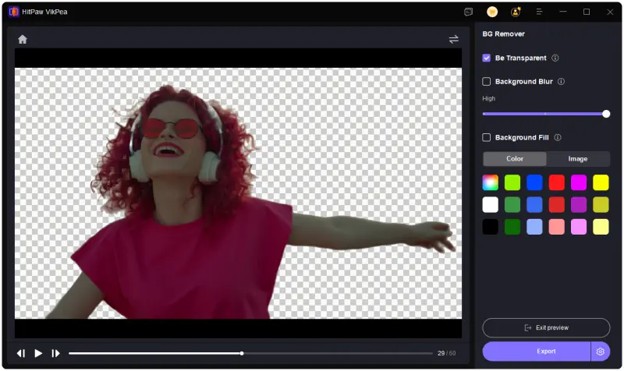
Task: Select the white color swatch
Action: click(490, 205)
